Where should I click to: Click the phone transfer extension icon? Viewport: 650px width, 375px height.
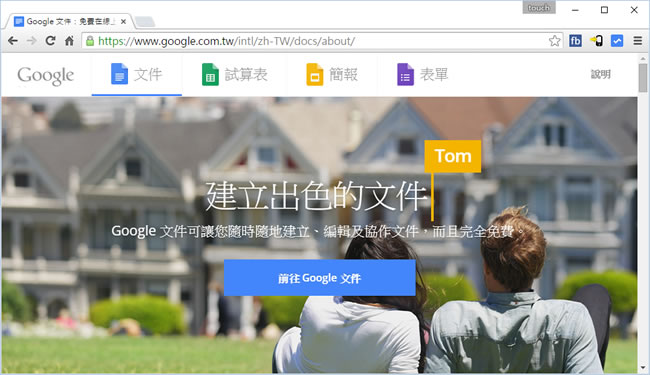click(597, 41)
